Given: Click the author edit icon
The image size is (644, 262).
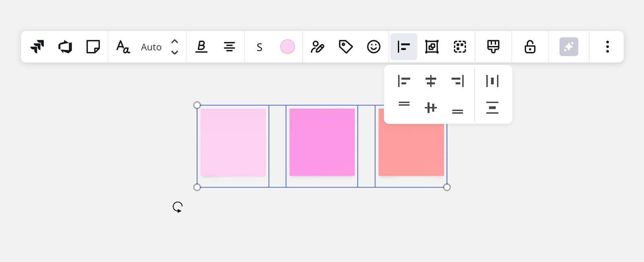Looking at the screenshot, I should click(317, 47).
